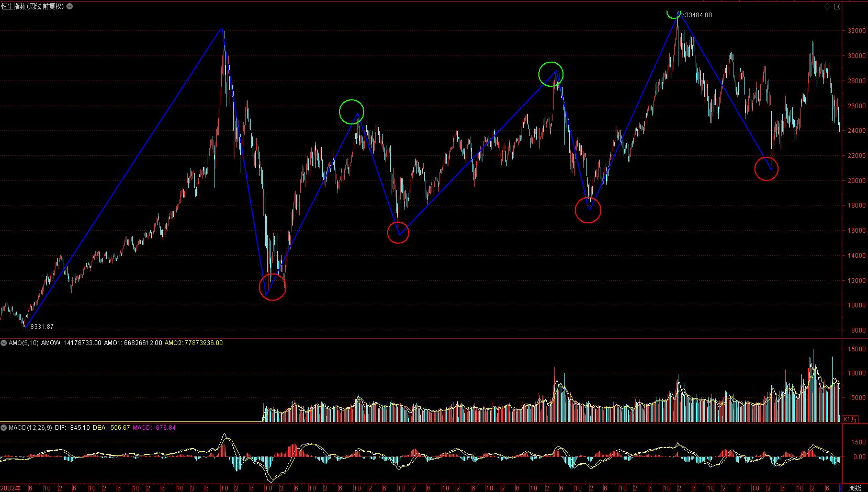This screenshot has height=492, width=868.
Task: Select the 8331.87 low price label
Action: point(42,327)
